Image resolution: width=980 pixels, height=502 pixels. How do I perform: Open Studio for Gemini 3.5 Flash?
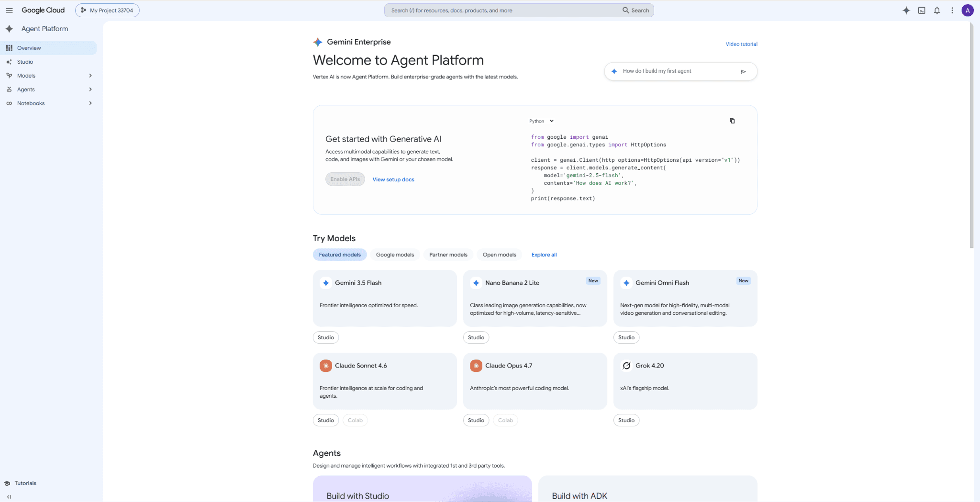coord(326,337)
